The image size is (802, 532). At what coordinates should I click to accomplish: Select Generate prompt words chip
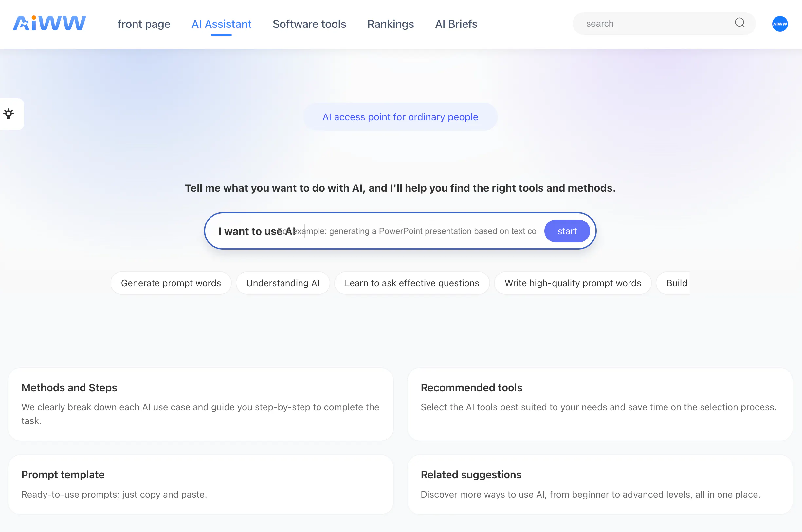click(x=171, y=283)
